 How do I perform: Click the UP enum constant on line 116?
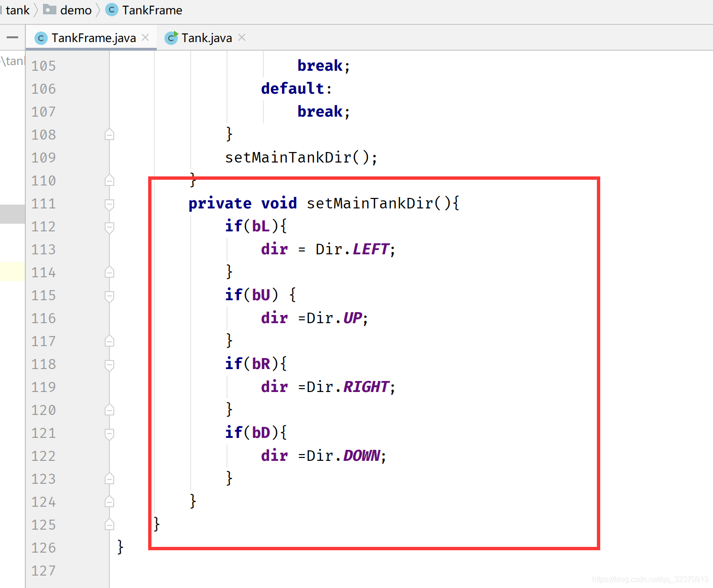click(353, 318)
